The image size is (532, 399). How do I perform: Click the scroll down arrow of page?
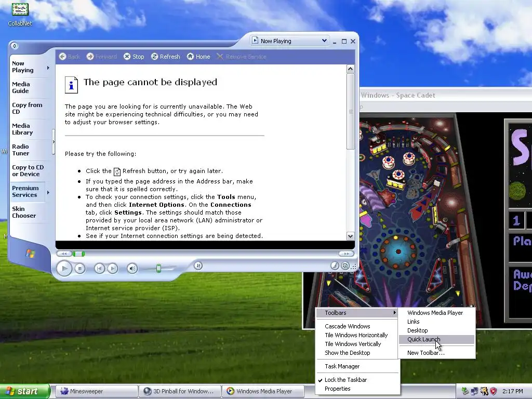click(x=351, y=236)
